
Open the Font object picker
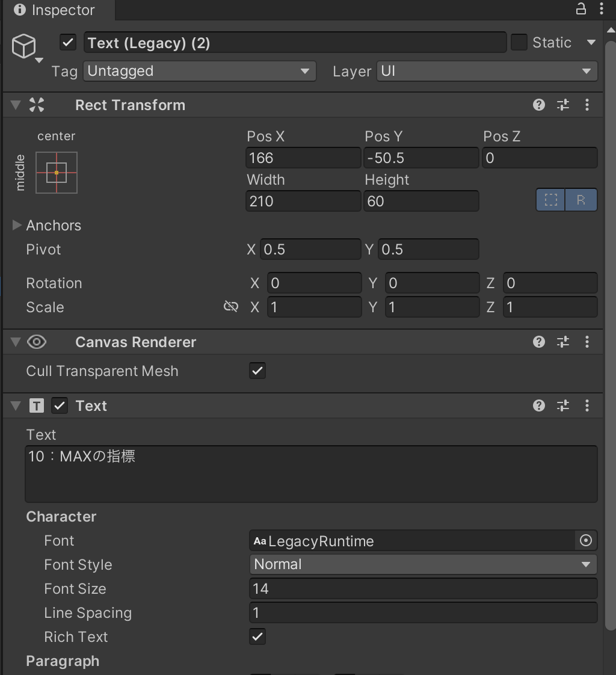point(585,540)
